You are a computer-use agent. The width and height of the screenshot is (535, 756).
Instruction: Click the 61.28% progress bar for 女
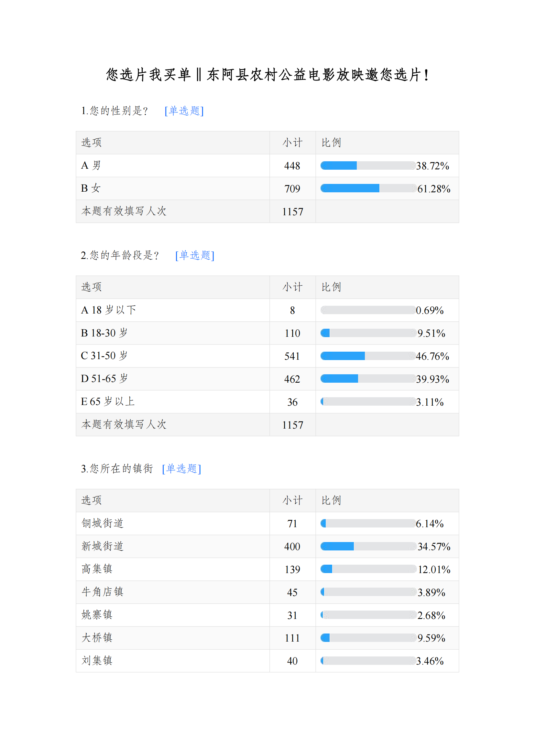368,188
